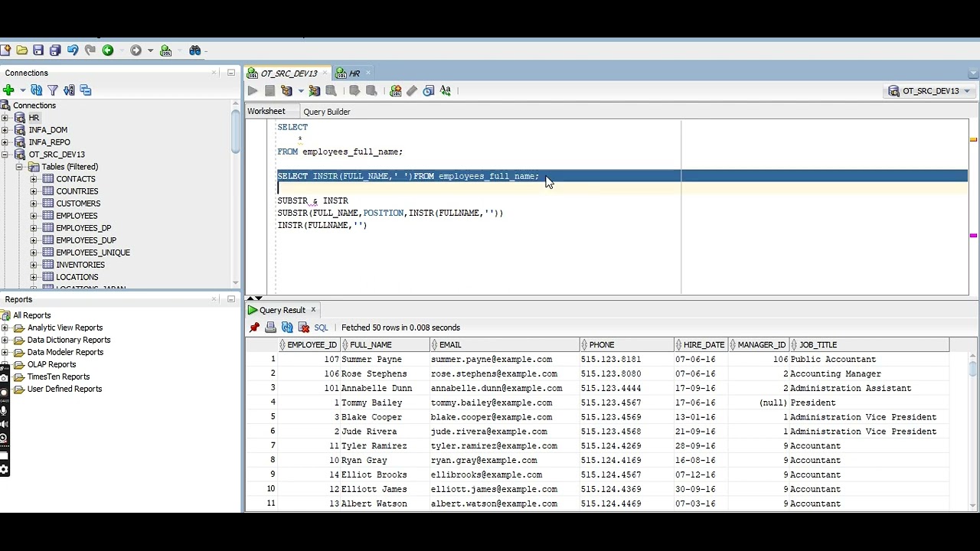
Task: Click the Save All icon
Action: pos(55,51)
